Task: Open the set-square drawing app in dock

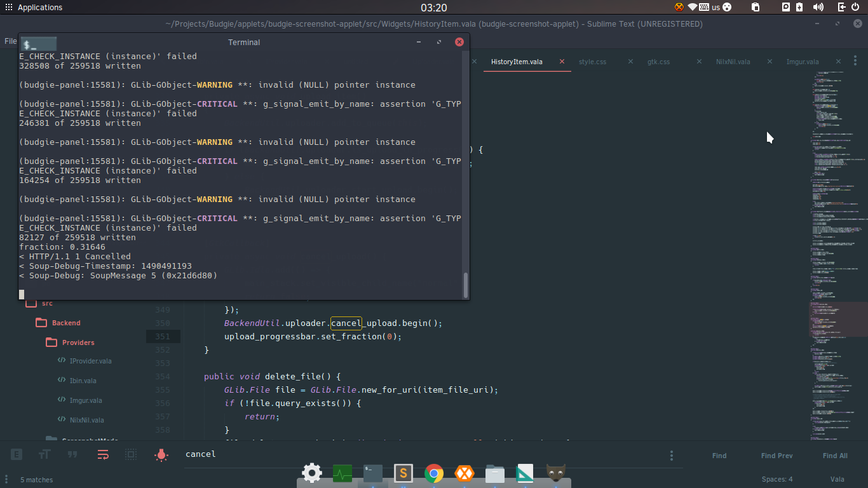Action: (526, 473)
